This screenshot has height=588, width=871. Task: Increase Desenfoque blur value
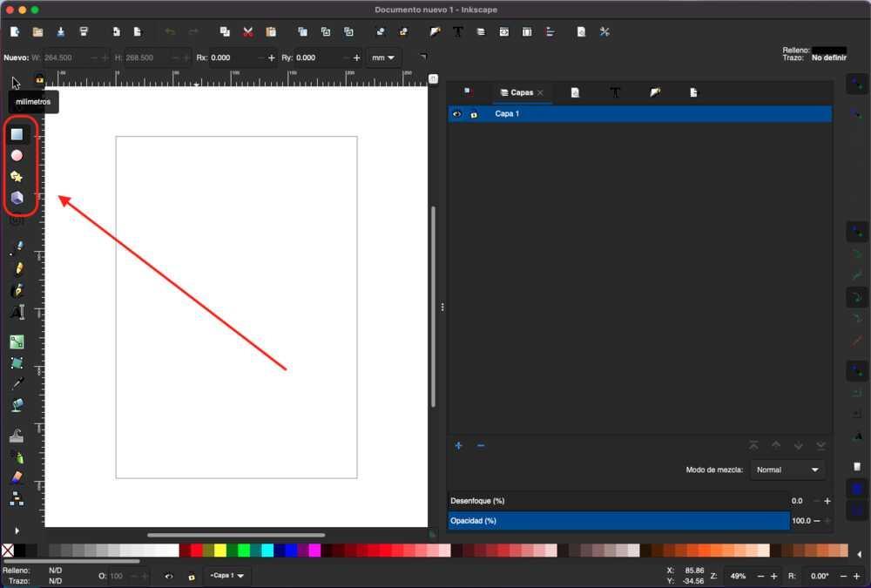coord(827,501)
